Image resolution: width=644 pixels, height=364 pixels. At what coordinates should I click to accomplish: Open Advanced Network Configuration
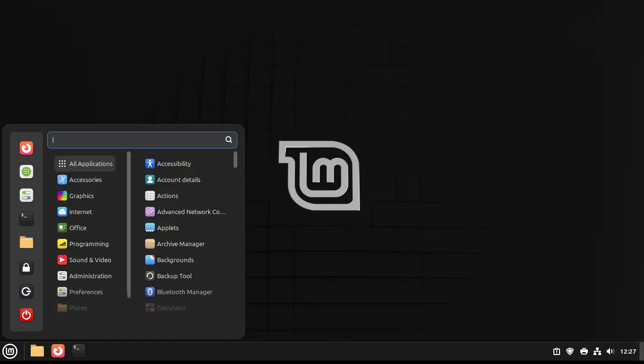click(186, 212)
